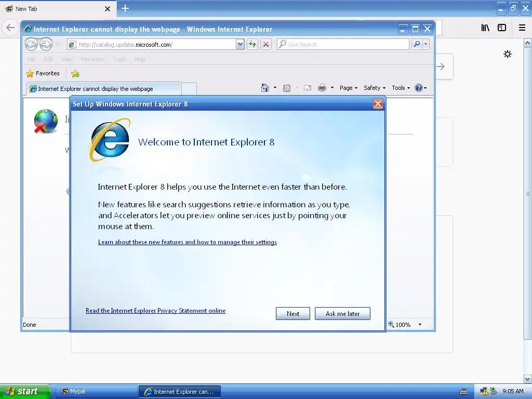Click the globe error icon on IE page
This screenshot has height=399, width=532.
(x=46, y=121)
